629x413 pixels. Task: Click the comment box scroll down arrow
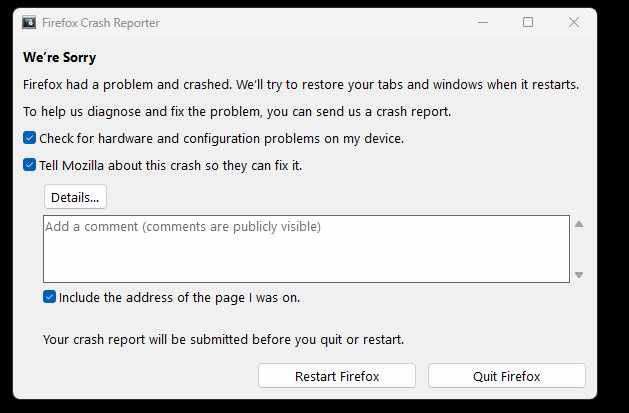pyautogui.click(x=578, y=274)
